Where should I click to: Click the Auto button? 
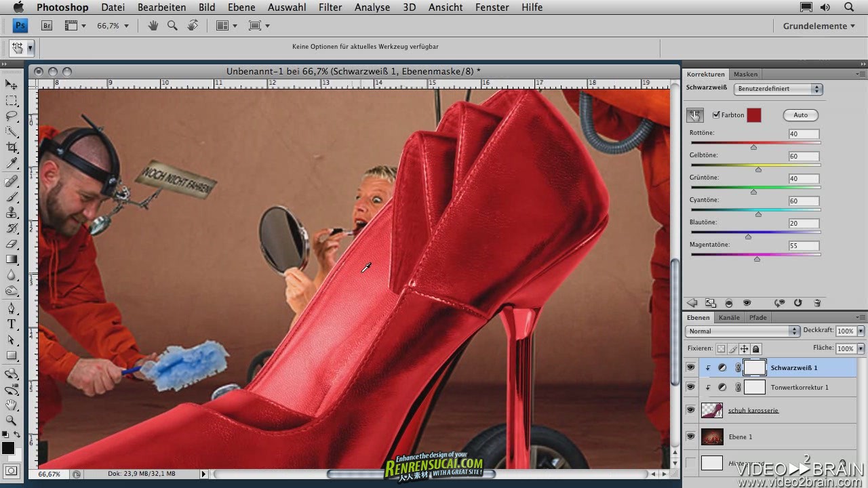click(800, 115)
